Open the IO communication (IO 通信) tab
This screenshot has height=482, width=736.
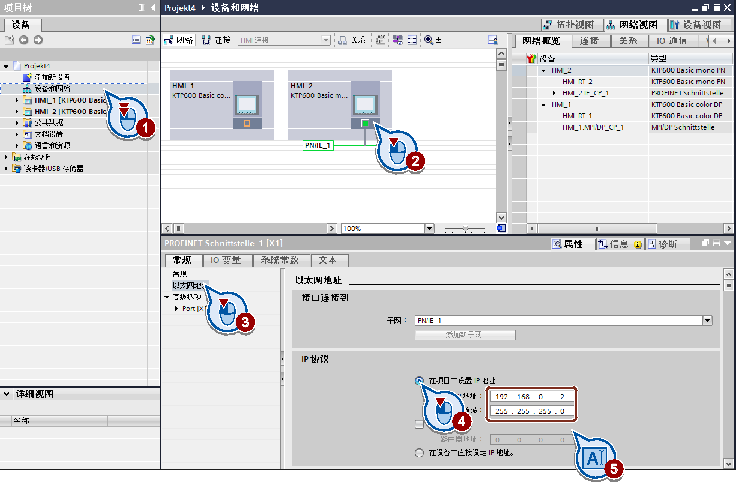coord(672,41)
